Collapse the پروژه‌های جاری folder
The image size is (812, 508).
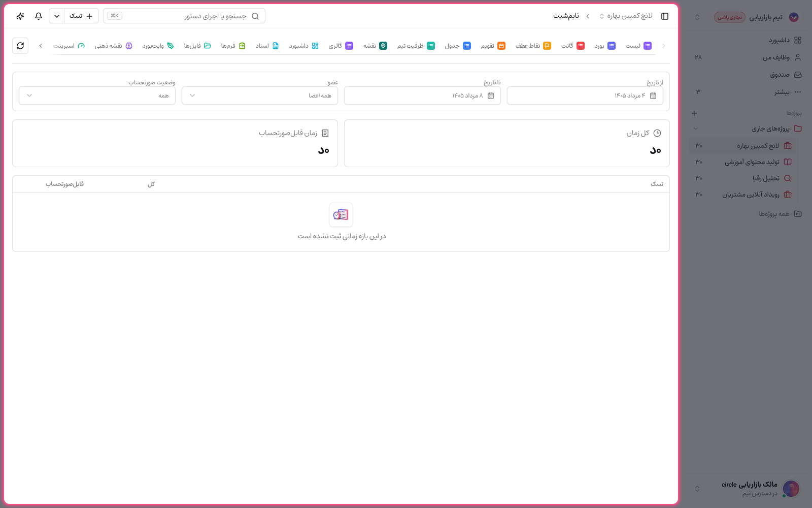coord(696,129)
